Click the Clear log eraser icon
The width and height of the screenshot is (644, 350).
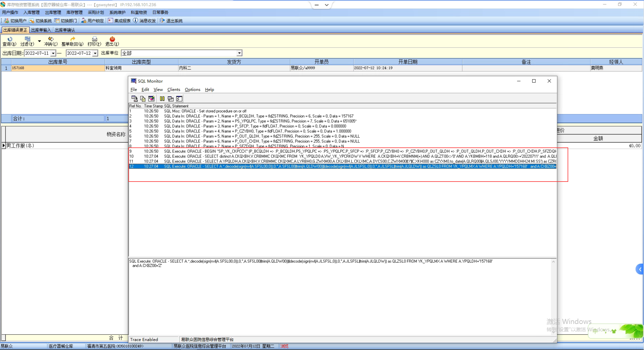coord(151,99)
